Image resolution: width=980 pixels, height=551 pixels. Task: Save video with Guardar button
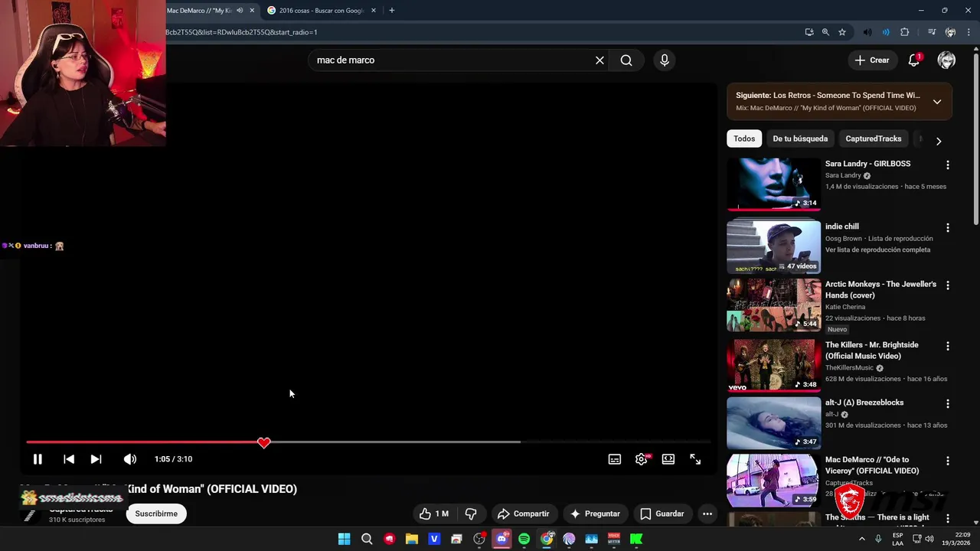662,514
